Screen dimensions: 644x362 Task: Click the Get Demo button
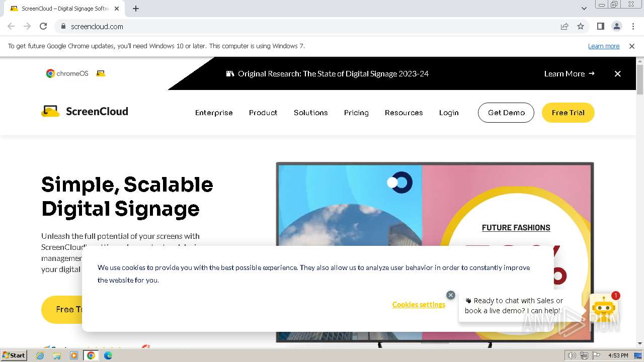pyautogui.click(x=506, y=113)
